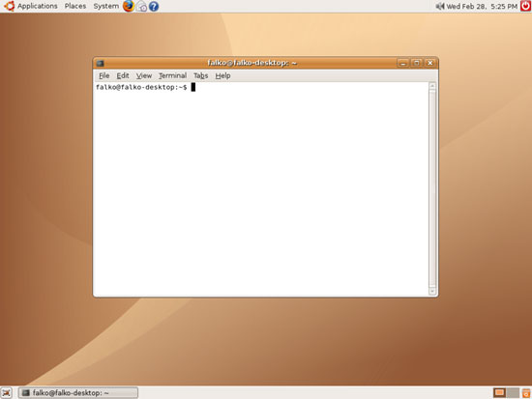
Task: Open terminal window menu icon
Action: tap(100, 63)
